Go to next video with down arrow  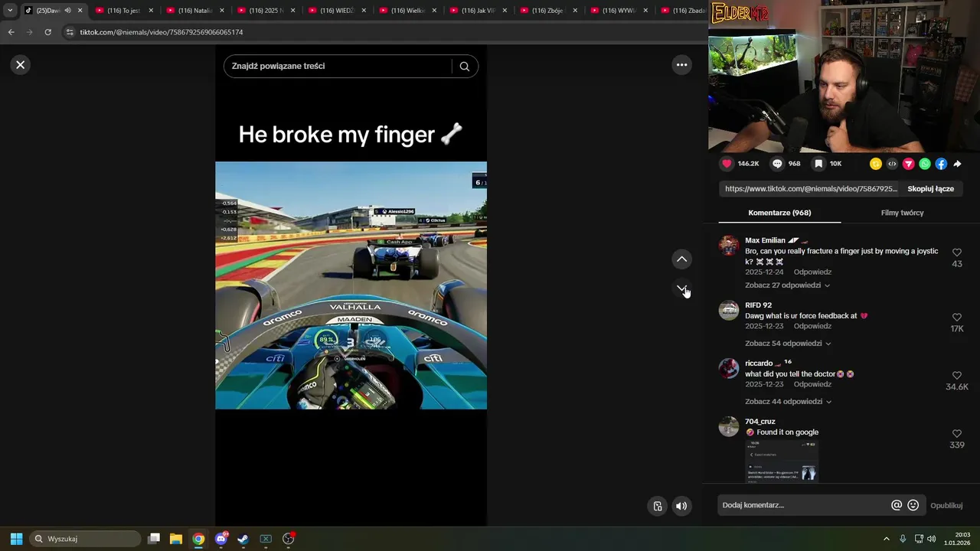(x=681, y=289)
